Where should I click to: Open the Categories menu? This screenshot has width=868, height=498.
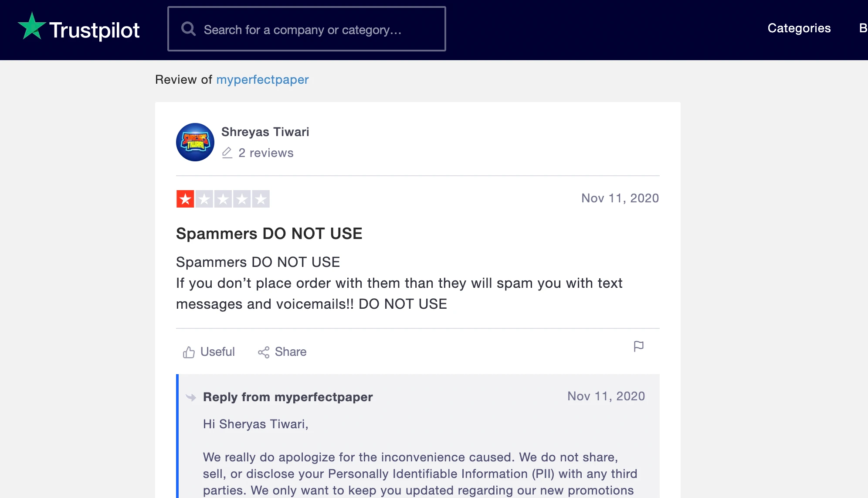(799, 28)
